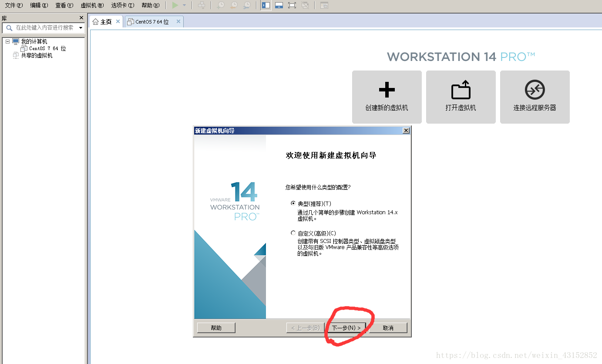Click the send Ctrl+Alt+Del toolbar icon
Image resolution: width=602 pixels, height=364 pixels.
click(201, 5)
